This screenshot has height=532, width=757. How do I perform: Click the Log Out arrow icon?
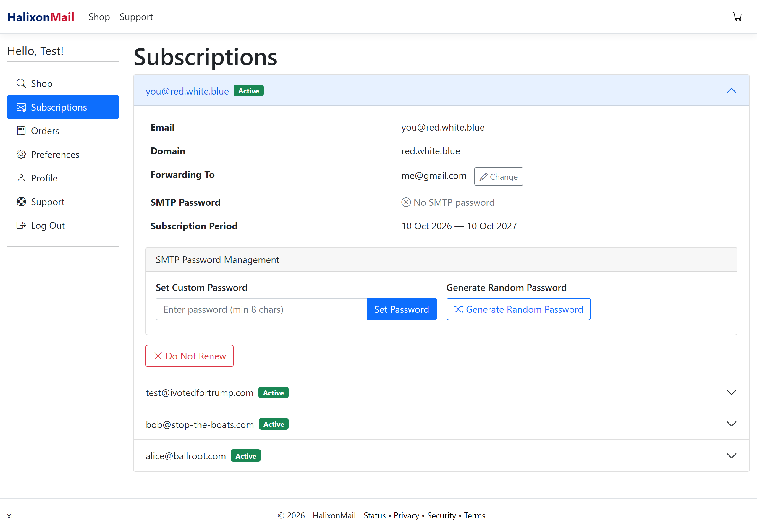21,226
